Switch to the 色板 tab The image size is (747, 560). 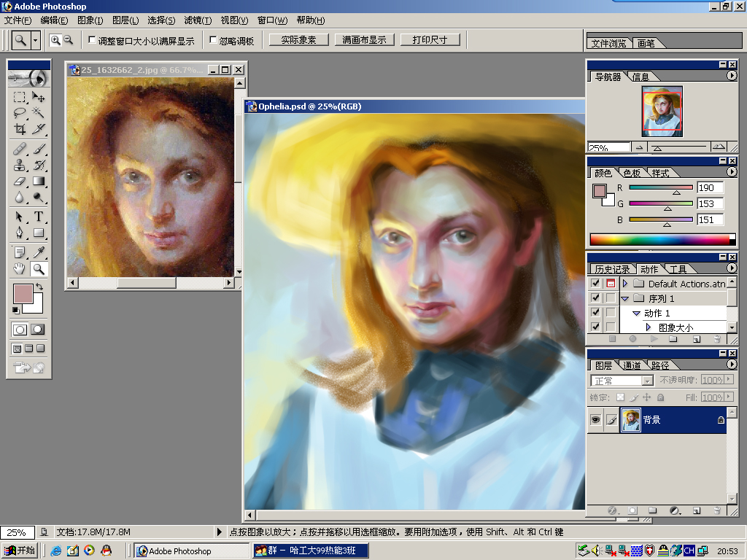632,173
